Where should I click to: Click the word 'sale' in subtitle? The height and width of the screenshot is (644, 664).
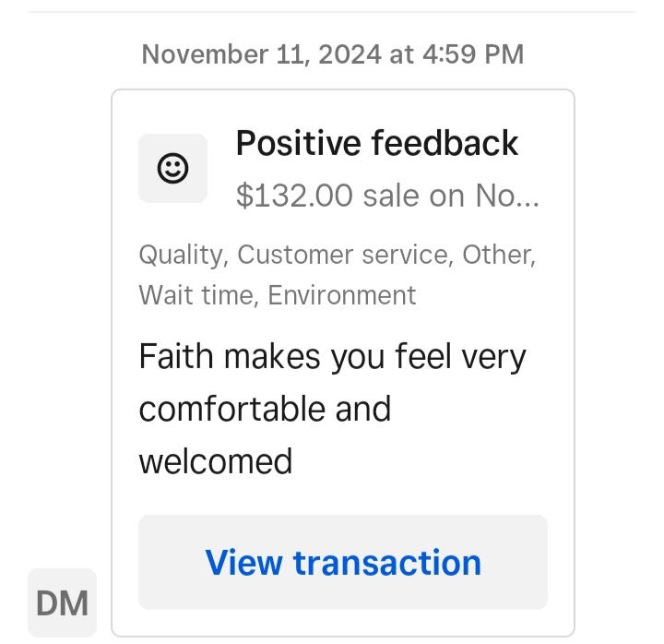[x=393, y=197]
